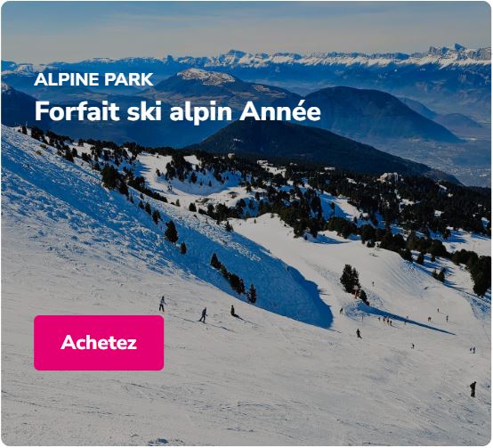
Task: Click the lone skier standing at bottom right
Action: [473, 389]
